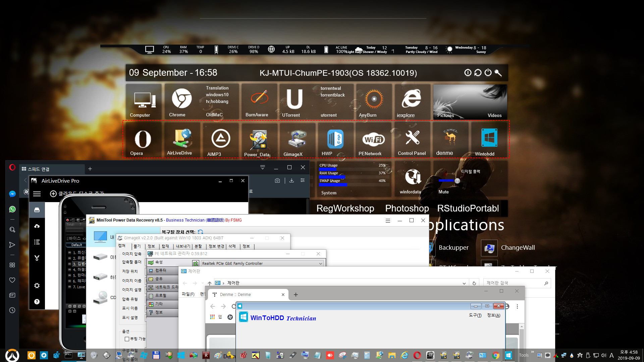This screenshot has height=362, width=644.
Task: Expand the Realtek PCIe GbE adapter dropdown
Action: (321, 263)
